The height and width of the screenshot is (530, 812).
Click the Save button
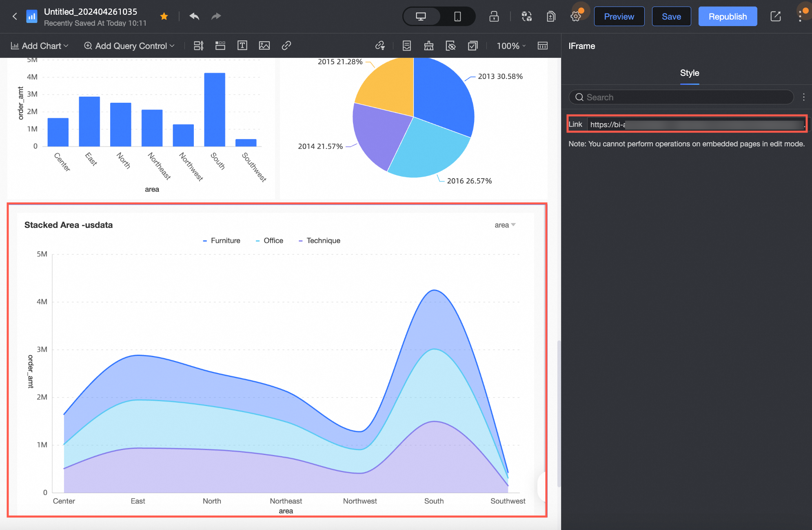point(671,16)
